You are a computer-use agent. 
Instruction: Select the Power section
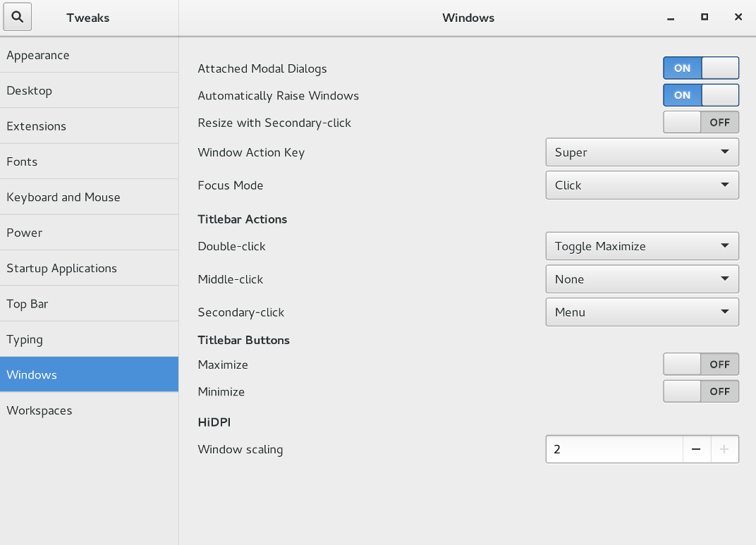[89, 233]
